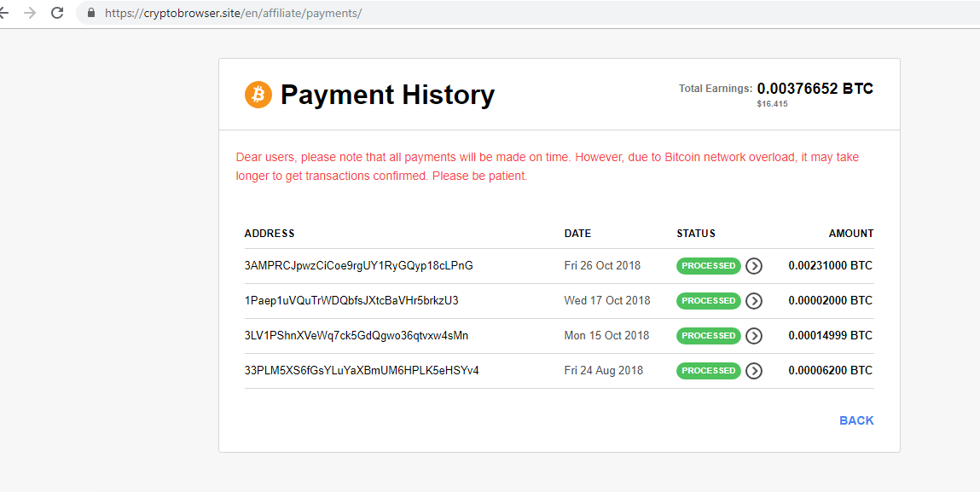
Task: Click the $16.415 dollar value
Action: pos(772,104)
